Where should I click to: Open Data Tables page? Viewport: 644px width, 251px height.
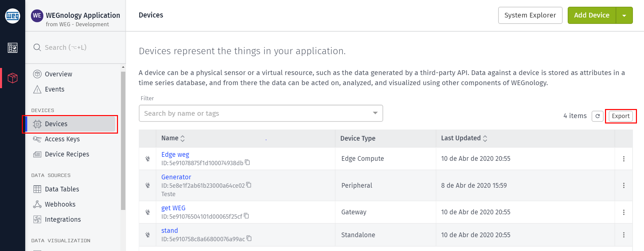62,189
